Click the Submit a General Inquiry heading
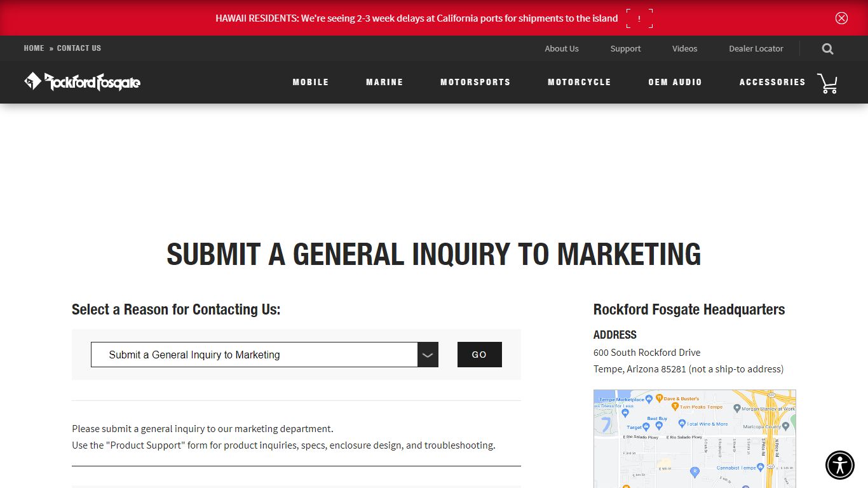This screenshot has height=488, width=868. tap(434, 254)
